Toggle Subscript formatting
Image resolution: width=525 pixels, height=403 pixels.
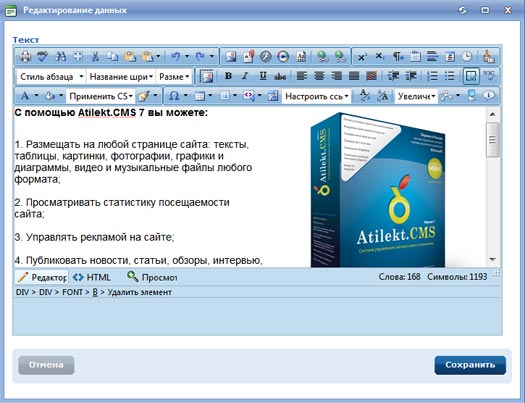coord(379,57)
